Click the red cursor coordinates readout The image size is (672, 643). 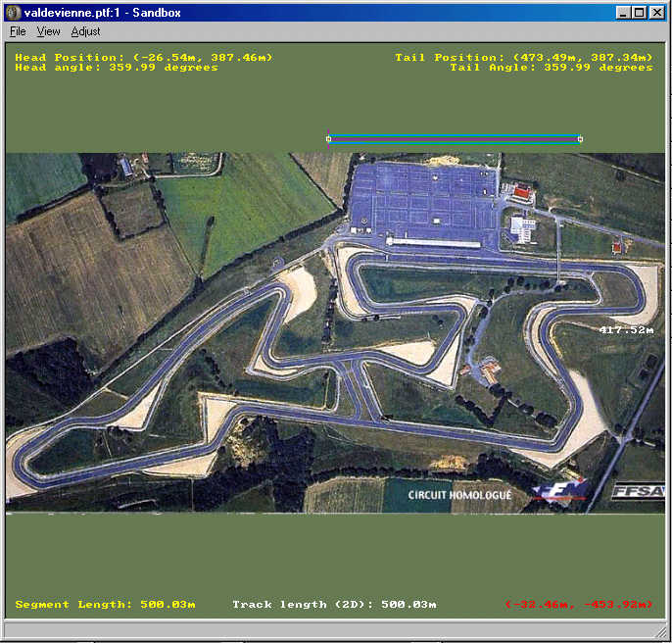579,605
